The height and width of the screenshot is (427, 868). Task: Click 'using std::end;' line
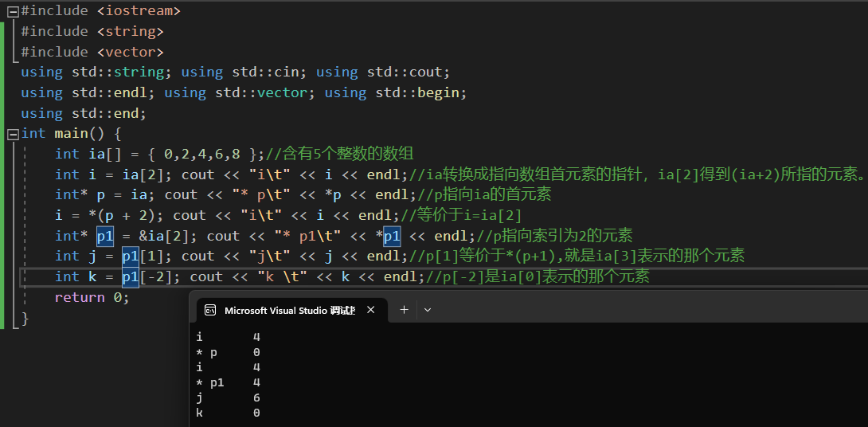point(84,113)
